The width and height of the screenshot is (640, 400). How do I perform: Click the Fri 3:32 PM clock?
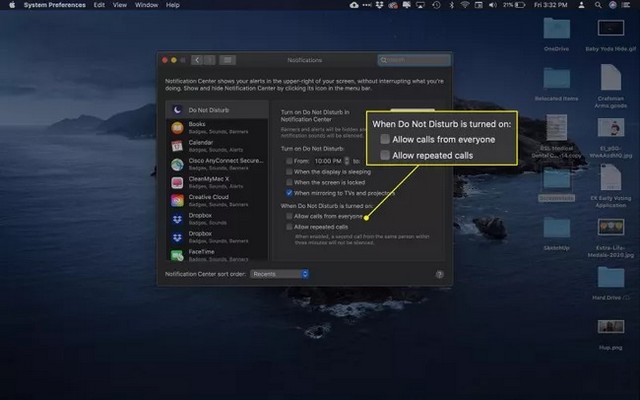(x=551, y=5)
